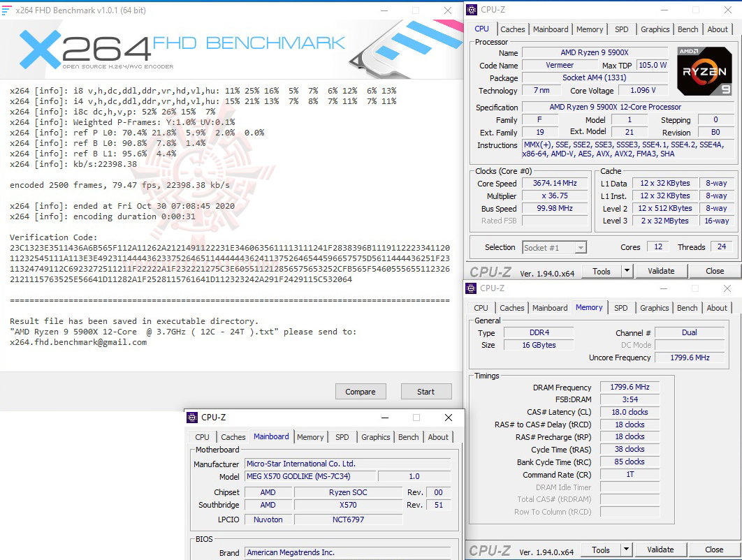The image size is (742, 560).
Task: Click the Multiplier x 36.75 value
Action: pyautogui.click(x=555, y=196)
